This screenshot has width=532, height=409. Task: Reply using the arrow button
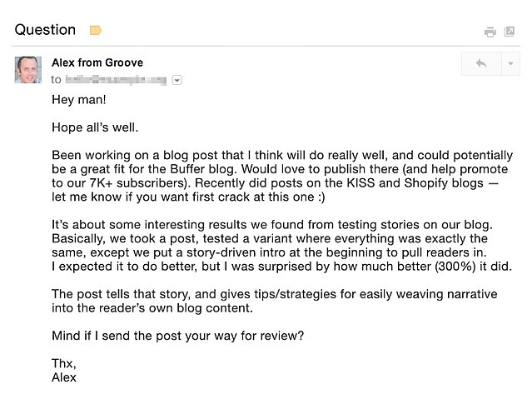coord(480,63)
